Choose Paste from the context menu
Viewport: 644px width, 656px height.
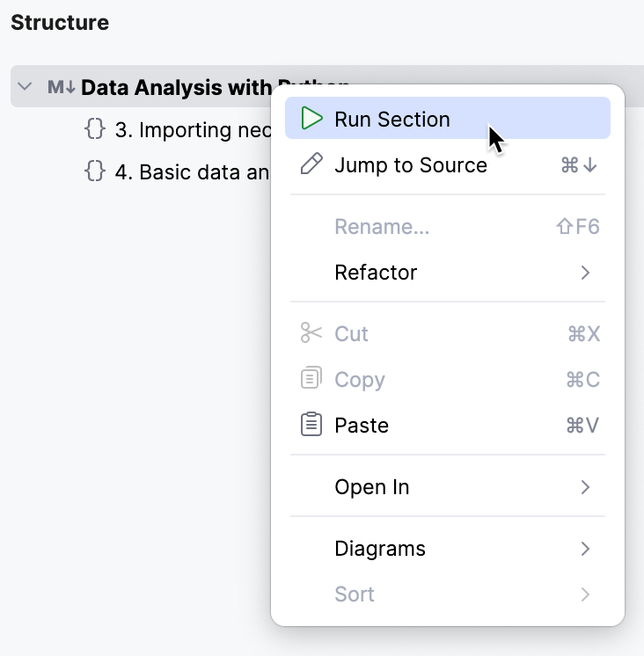362,426
